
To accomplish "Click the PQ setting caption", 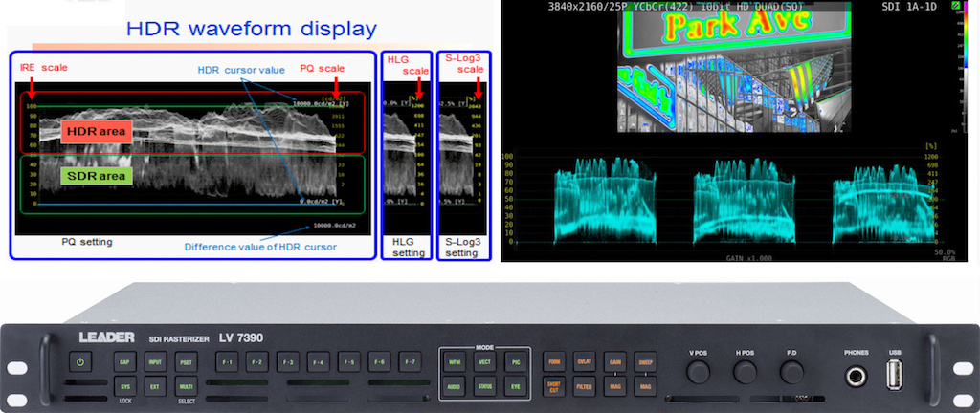I will pyautogui.click(x=87, y=242).
